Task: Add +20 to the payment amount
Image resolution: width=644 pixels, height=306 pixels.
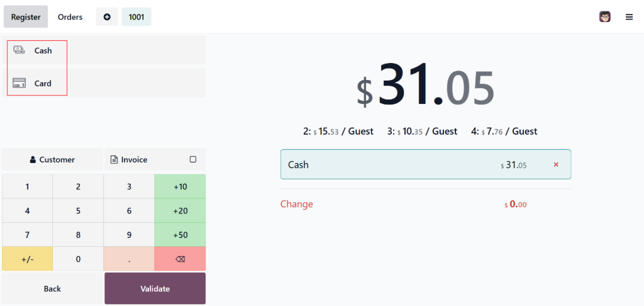Action: [x=180, y=210]
